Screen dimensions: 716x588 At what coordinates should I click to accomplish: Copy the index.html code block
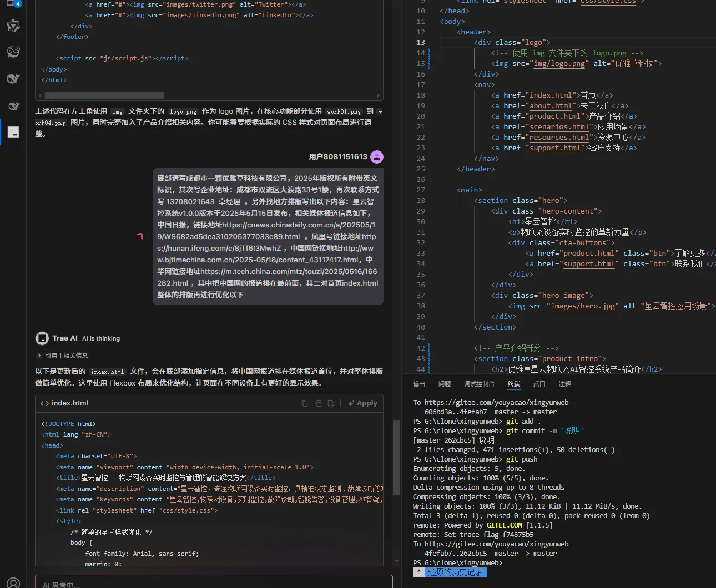pyautogui.click(x=304, y=403)
